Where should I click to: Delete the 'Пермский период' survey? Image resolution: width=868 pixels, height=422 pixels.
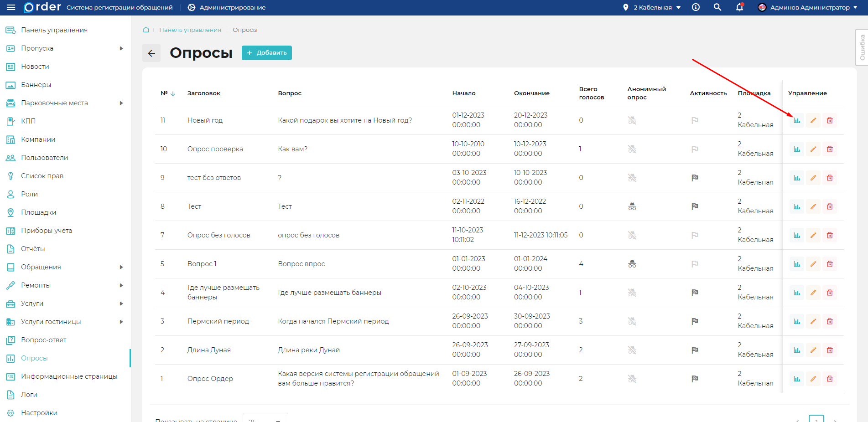pyautogui.click(x=829, y=321)
